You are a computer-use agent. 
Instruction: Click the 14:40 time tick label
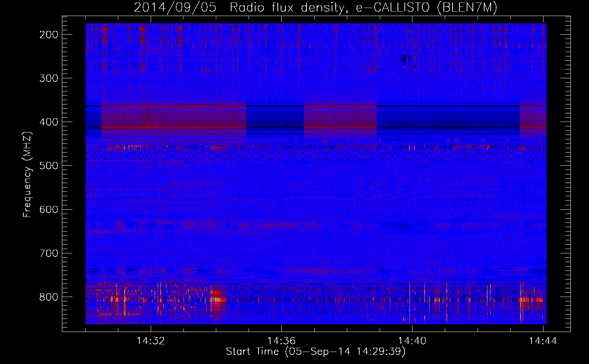pyautogui.click(x=412, y=341)
